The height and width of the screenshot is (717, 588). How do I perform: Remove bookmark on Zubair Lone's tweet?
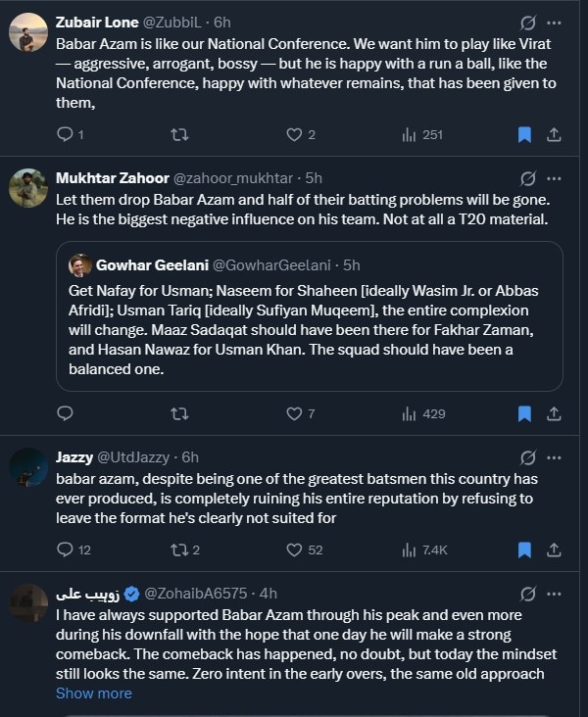pyautogui.click(x=524, y=134)
